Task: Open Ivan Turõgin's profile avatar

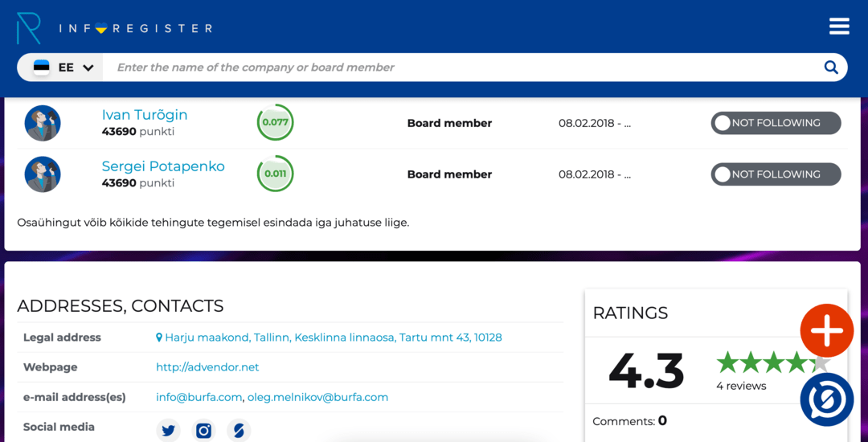Action: (x=43, y=123)
